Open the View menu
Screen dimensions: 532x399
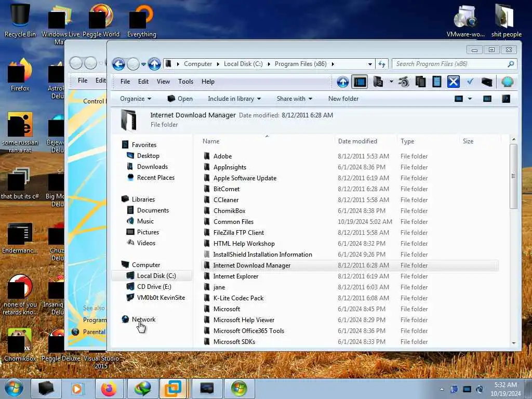(x=163, y=82)
